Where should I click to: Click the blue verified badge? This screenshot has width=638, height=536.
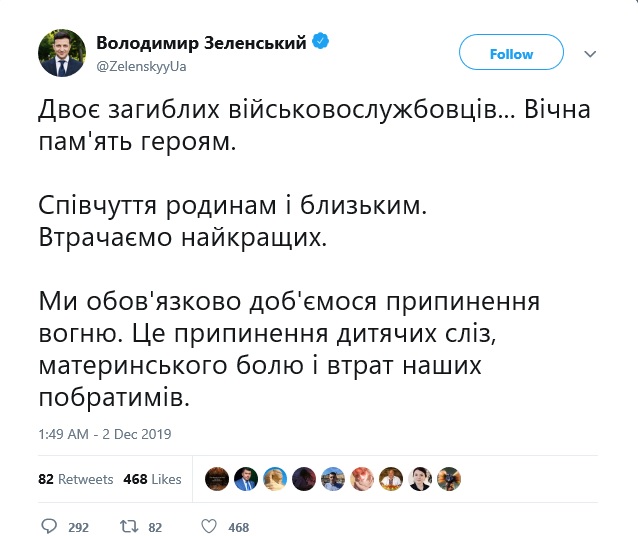point(322,42)
